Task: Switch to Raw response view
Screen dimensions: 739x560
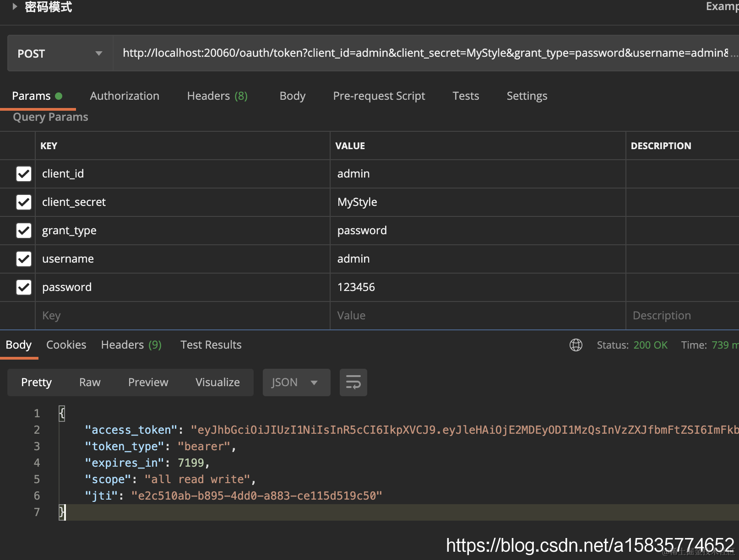Action: pos(90,382)
